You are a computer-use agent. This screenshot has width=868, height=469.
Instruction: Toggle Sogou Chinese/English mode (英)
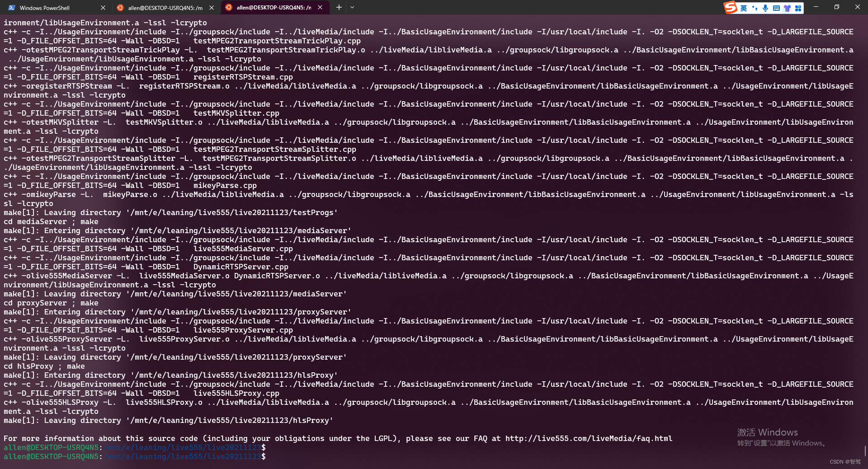744,8
